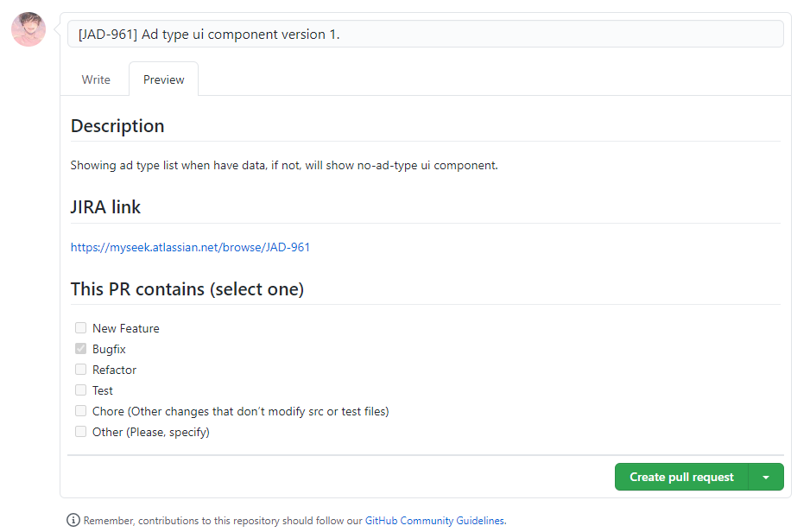Screen dimensions: 810x532
Task: Open the GitHub Community Guidelines link
Action: pos(434,521)
